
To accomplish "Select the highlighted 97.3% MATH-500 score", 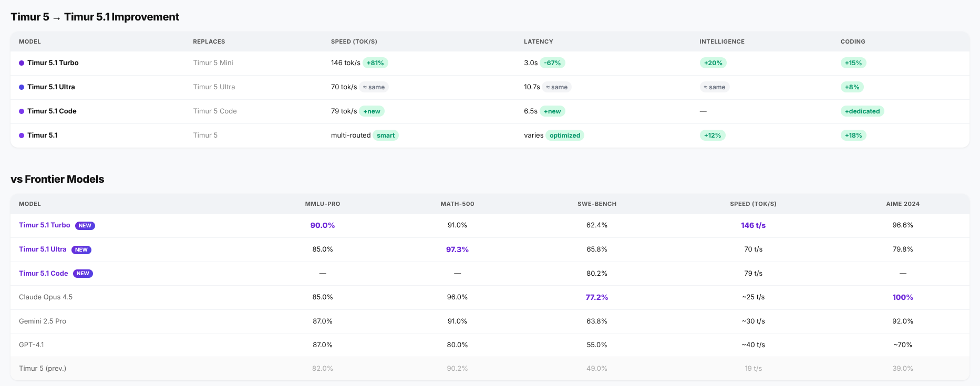I will point(458,249).
